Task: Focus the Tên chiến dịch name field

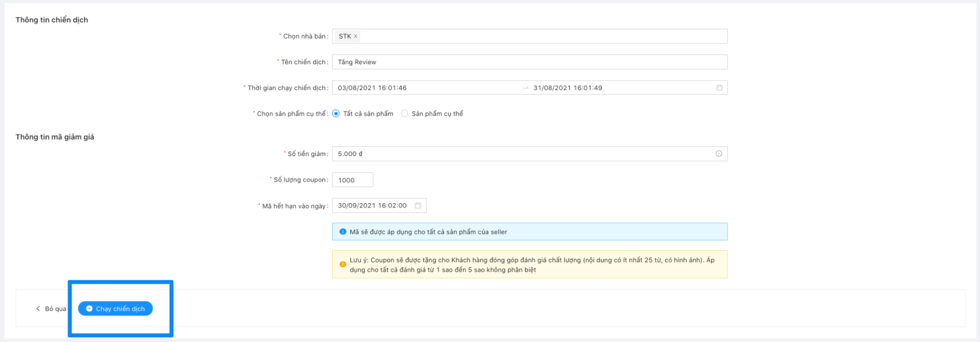Action: (x=529, y=62)
